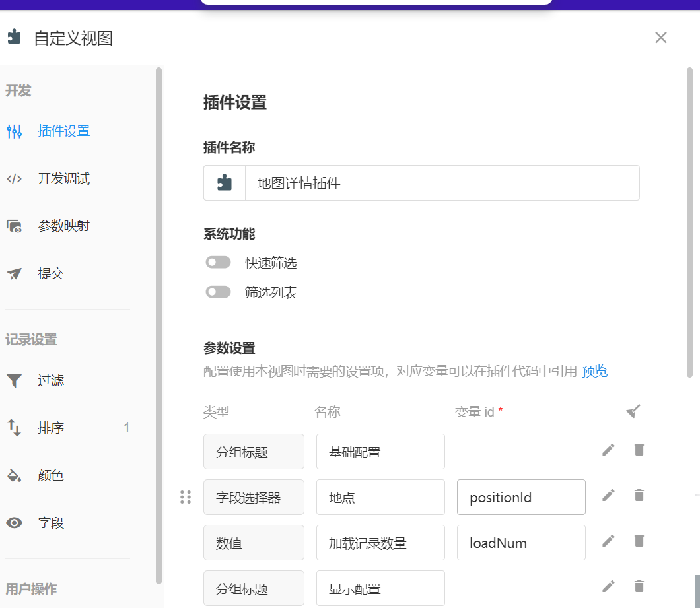Click the positionId variable id field
Viewport: 700px width, 608px height.
tap(520, 497)
